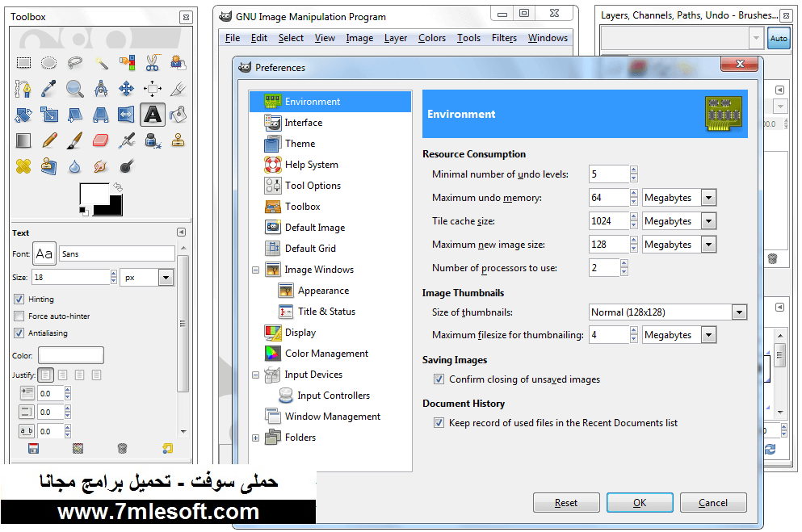Select the Dodge/Burn tool
Screen dimensions: 802x532
tap(127, 166)
